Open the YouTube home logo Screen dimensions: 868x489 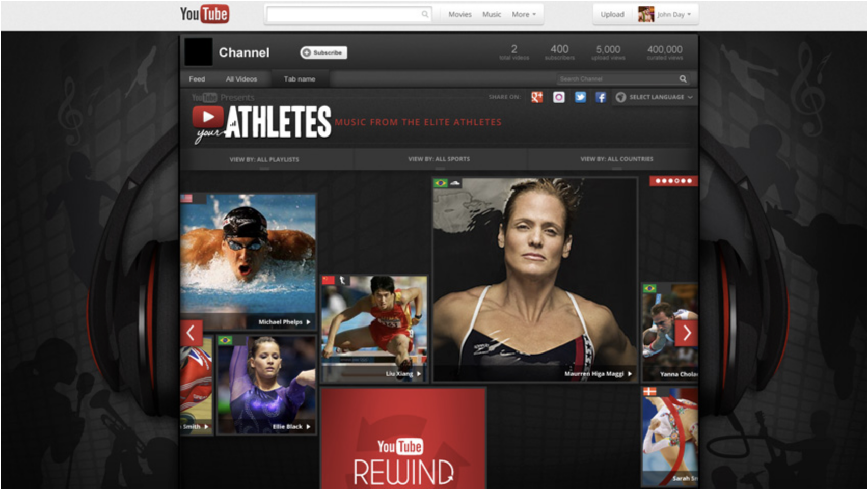coord(204,14)
